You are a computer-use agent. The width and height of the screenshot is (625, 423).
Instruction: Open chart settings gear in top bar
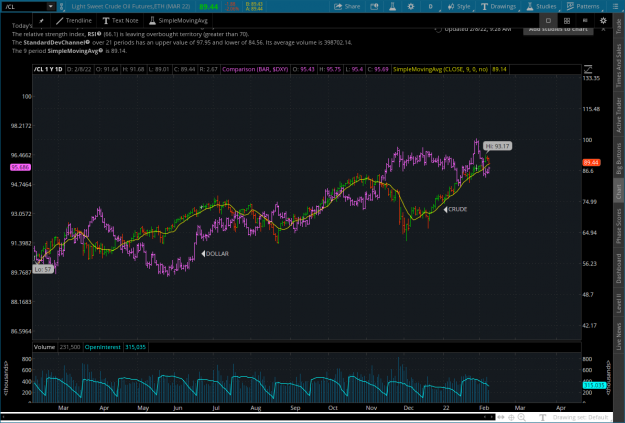point(411,6)
